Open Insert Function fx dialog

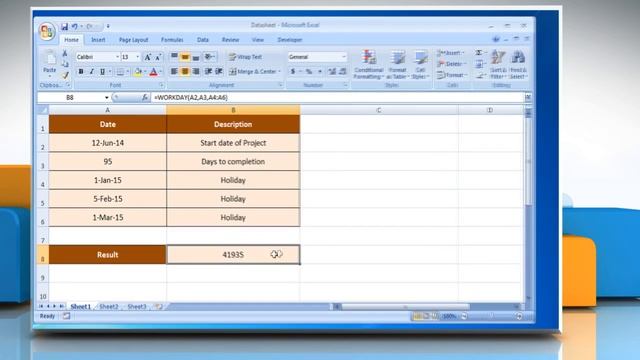(145, 98)
